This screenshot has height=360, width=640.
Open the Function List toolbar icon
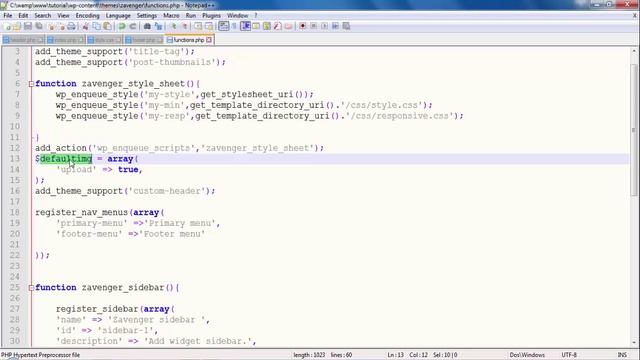pyautogui.click(x=278, y=26)
